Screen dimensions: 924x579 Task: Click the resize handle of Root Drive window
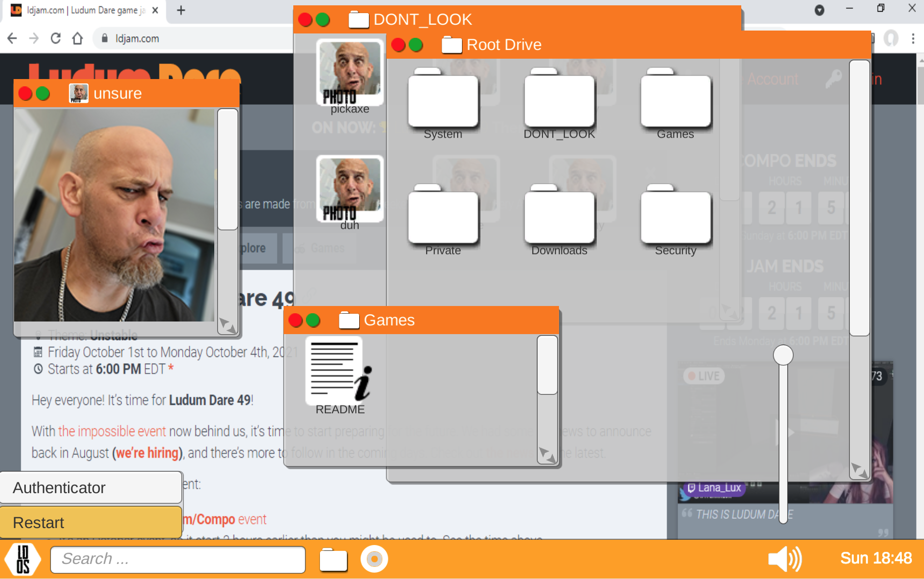[x=860, y=470]
